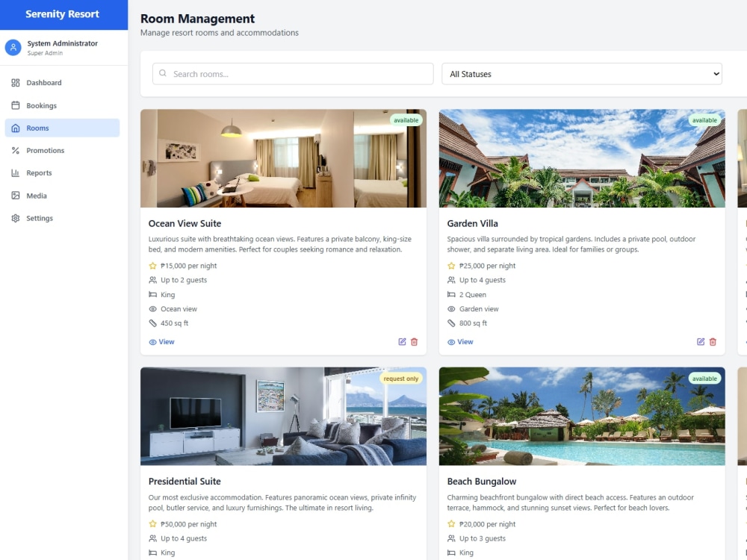The width and height of the screenshot is (747, 560).
Task: Click the System Administrator profile name
Action: 63,43
